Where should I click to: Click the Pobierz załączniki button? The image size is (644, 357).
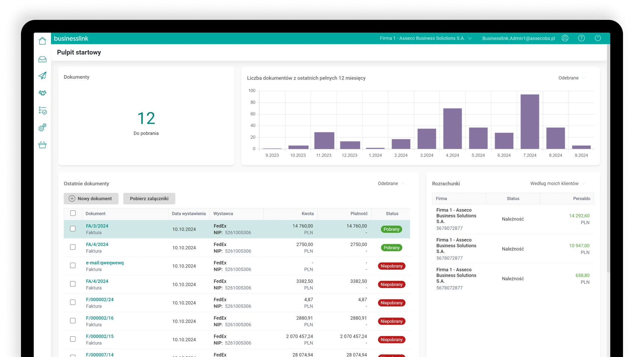[x=149, y=199]
